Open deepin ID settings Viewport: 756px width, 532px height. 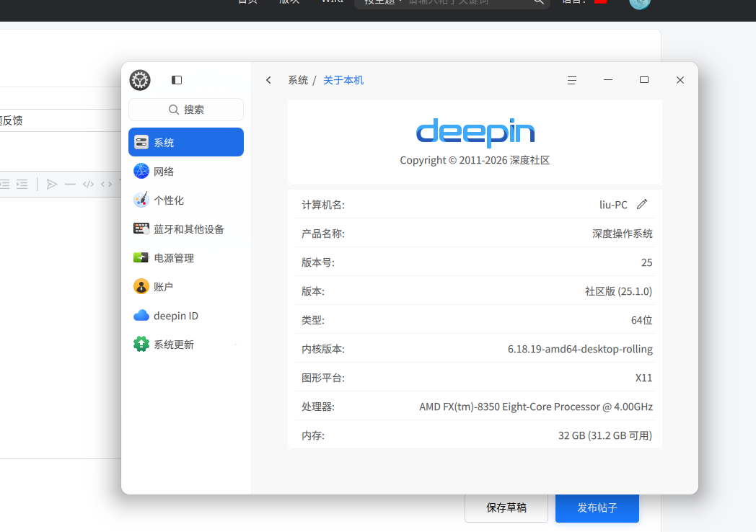click(x=186, y=316)
